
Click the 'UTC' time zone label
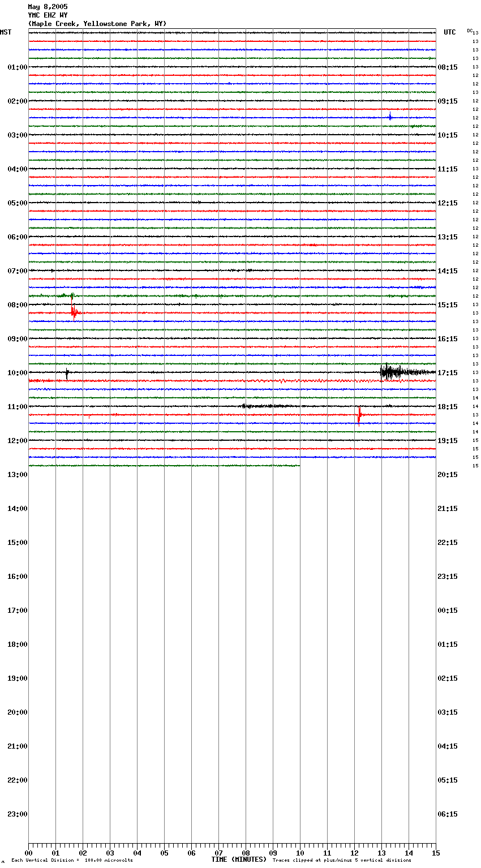[450, 32]
